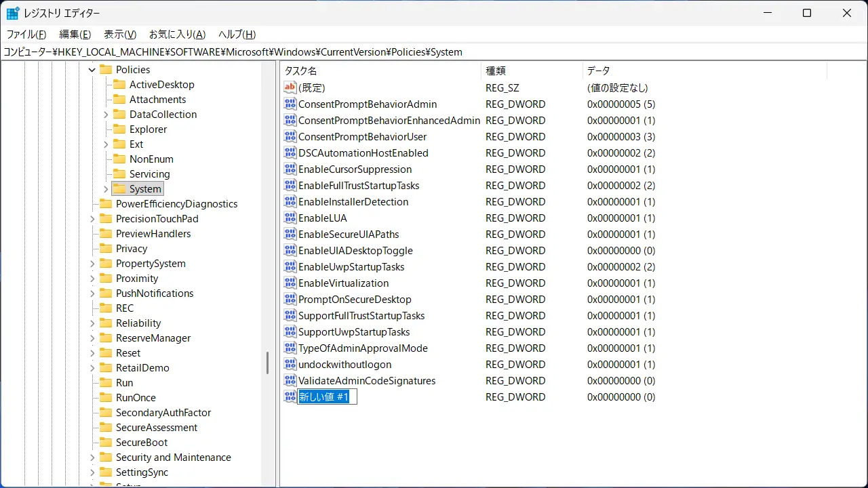Click the 種類 column header
The height and width of the screenshot is (488, 868).
pos(532,70)
